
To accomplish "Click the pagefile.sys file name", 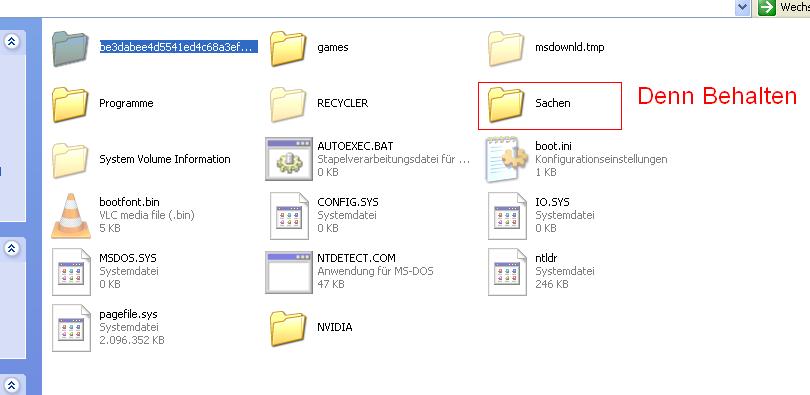I will [128, 314].
